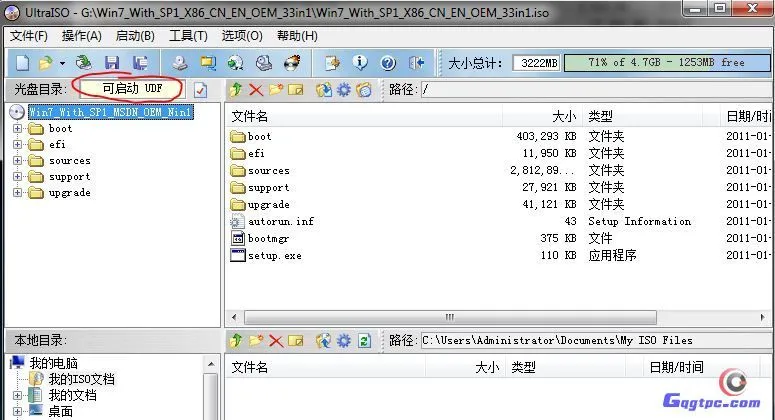Click local 路径 field showing My ISO Files
This screenshot has width=775, height=420.
tap(596, 340)
